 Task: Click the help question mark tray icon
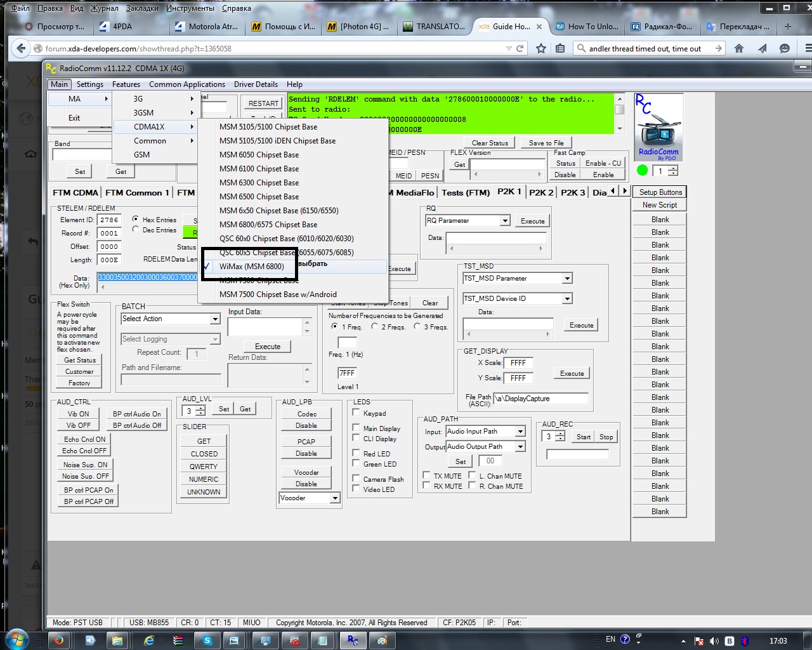625,639
